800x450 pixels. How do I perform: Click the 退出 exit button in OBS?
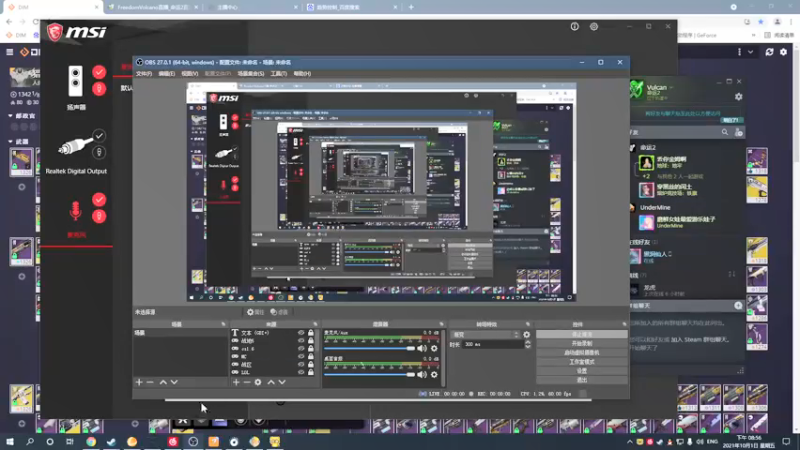[582, 380]
